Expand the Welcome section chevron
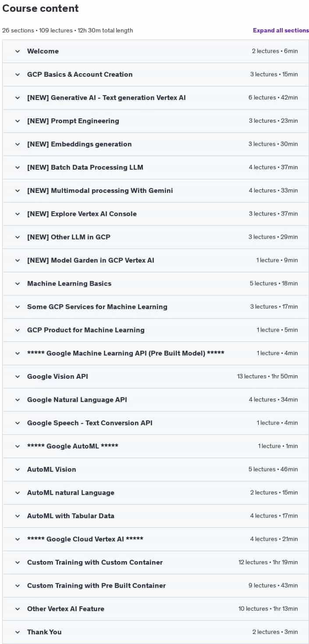This screenshot has height=644, width=309. coord(18,51)
